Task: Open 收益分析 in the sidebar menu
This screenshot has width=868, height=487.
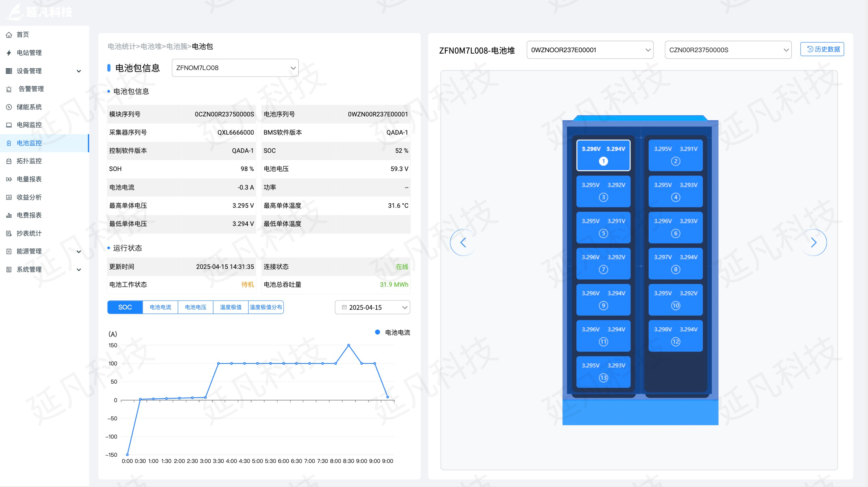Action: (29, 197)
